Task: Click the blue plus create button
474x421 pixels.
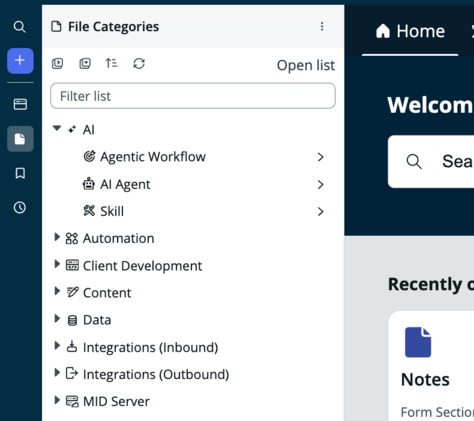Action: pyautogui.click(x=20, y=61)
